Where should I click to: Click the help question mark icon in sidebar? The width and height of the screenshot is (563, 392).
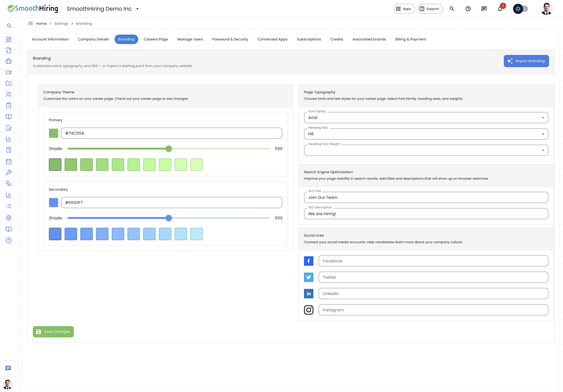[9, 240]
